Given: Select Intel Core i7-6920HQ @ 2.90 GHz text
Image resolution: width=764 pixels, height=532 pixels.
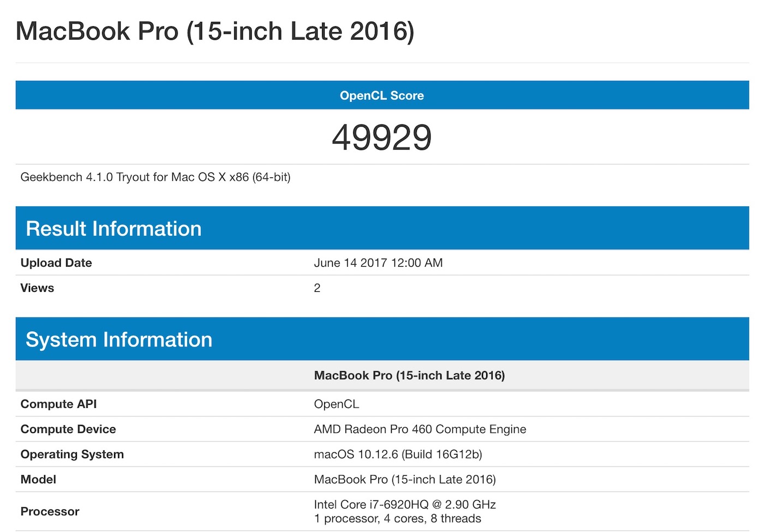Looking at the screenshot, I should tap(405, 505).
